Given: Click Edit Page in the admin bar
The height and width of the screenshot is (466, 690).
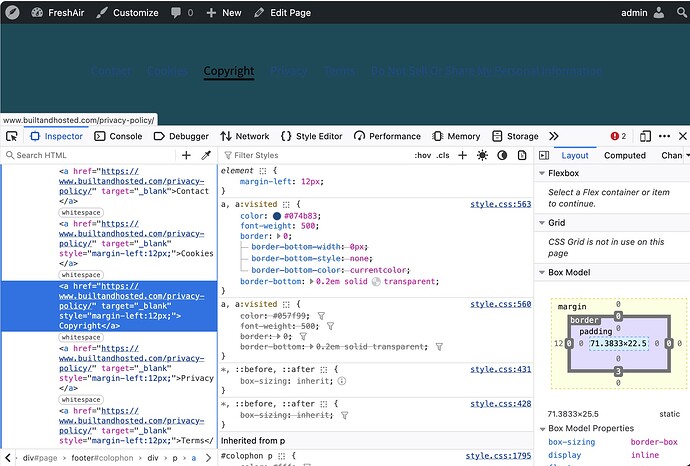Looking at the screenshot, I should [283, 13].
